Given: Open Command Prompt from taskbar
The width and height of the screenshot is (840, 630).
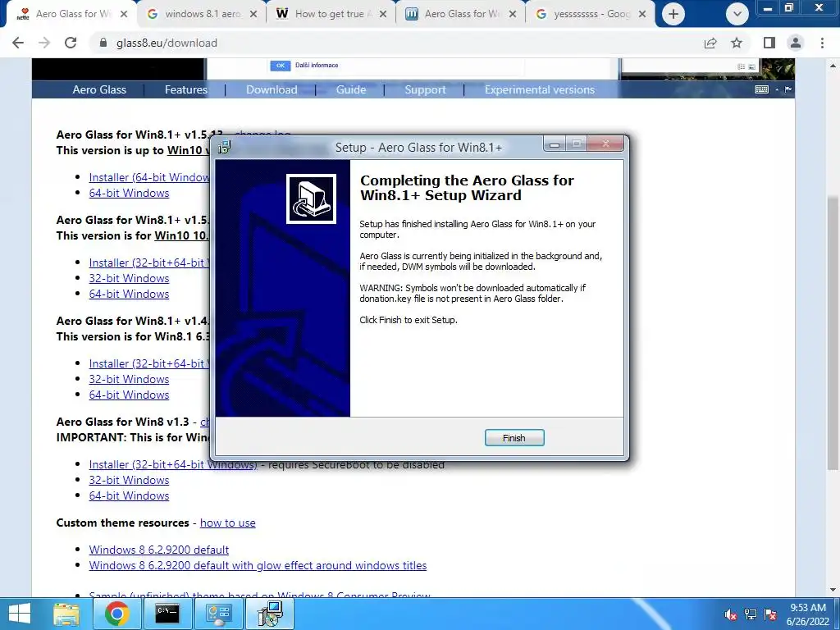Looking at the screenshot, I should (167, 614).
